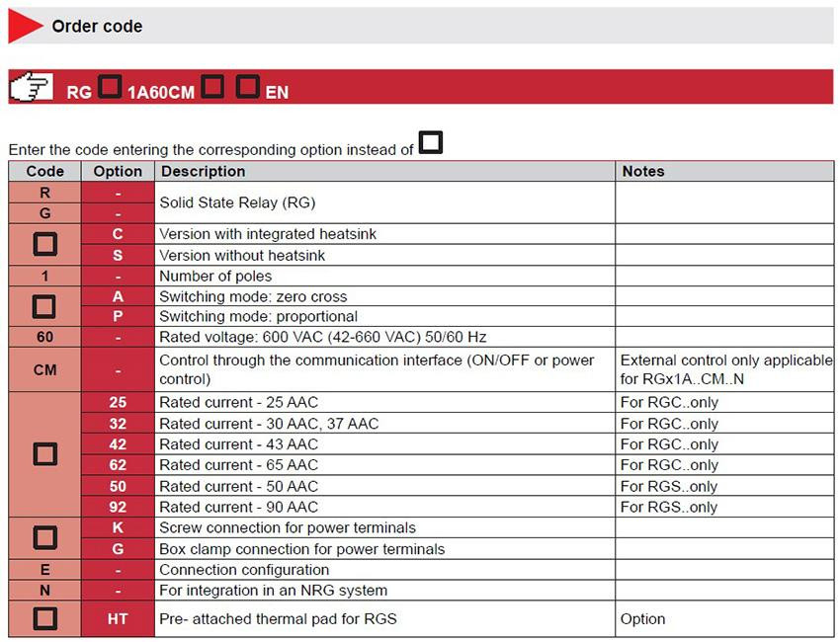Click the code box beside rated current rows
The width and height of the screenshot is (840, 642).
[x=45, y=454]
